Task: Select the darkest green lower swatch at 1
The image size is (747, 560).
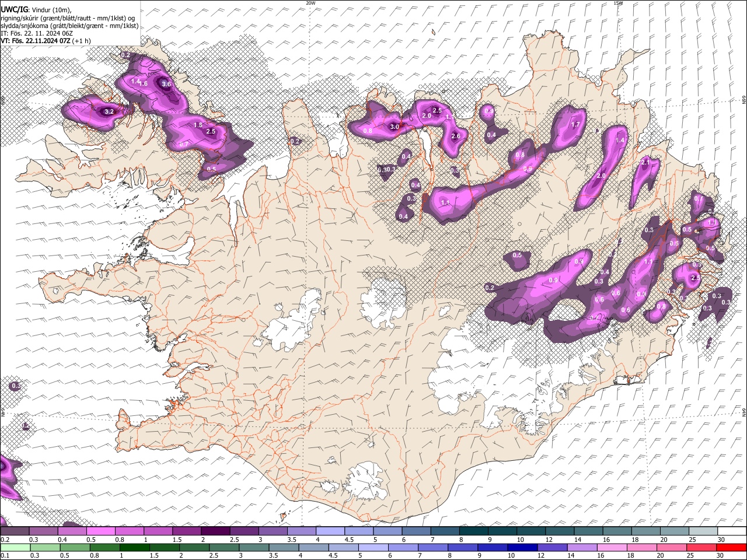Action: pos(133,547)
